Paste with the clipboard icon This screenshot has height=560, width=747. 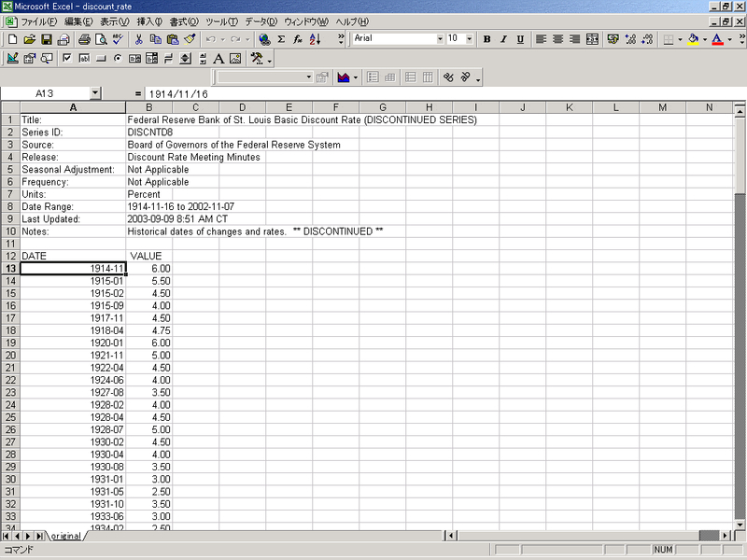pos(173,39)
